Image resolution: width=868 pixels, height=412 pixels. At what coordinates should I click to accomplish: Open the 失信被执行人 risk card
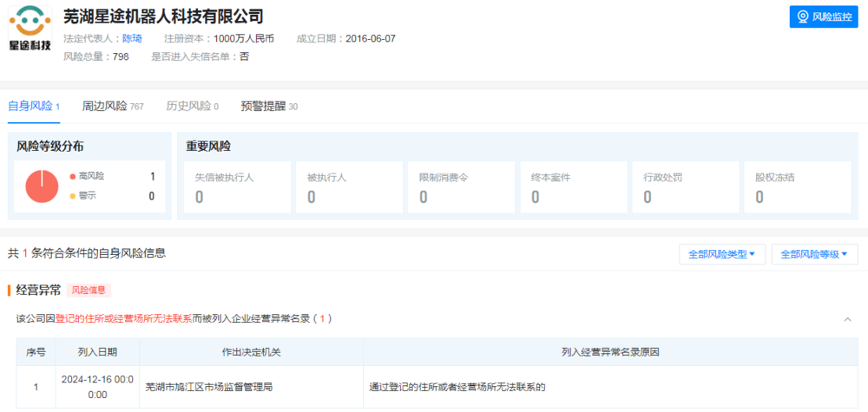point(234,187)
